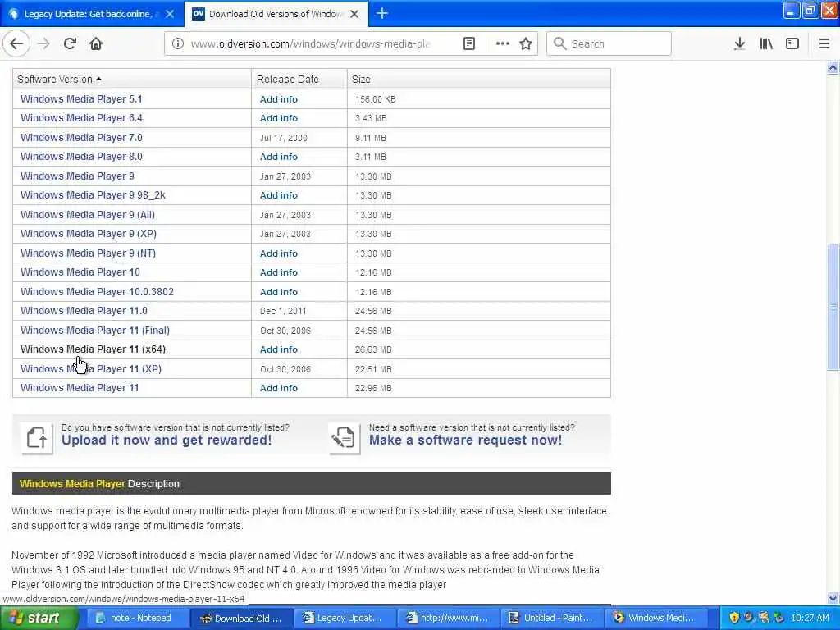Select the 156.00 KB size cell
Screen dimensions: 840x630
(376, 99)
